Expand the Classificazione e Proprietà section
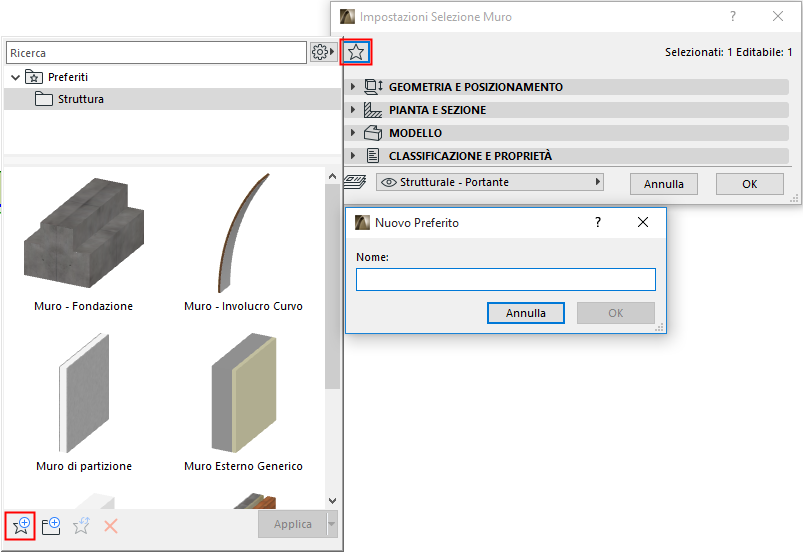Image resolution: width=803 pixels, height=553 pixels. pos(353,156)
